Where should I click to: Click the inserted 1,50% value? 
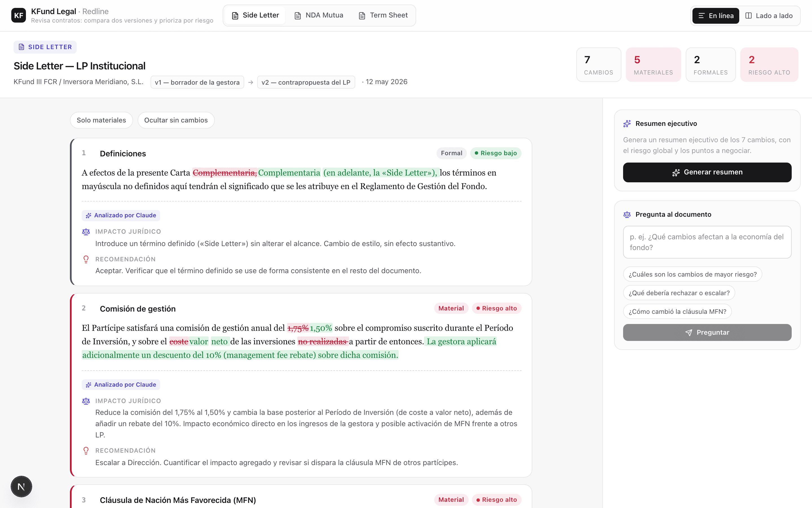(321, 328)
